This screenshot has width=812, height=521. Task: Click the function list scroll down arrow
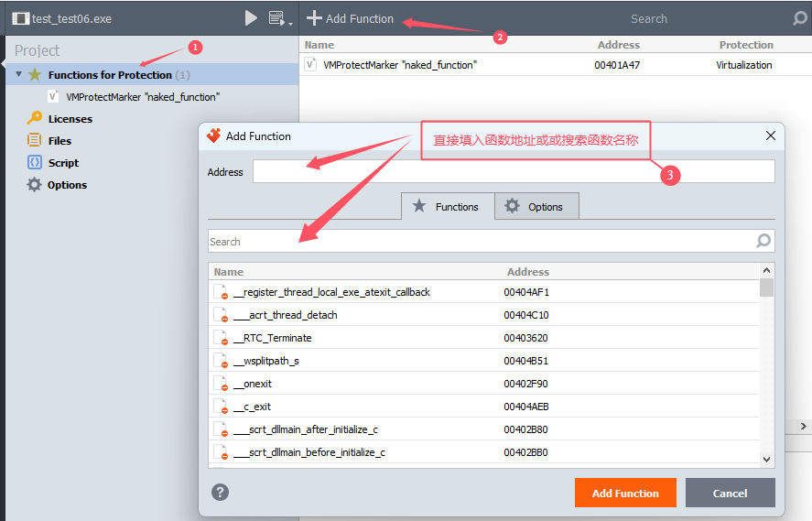coord(766,459)
